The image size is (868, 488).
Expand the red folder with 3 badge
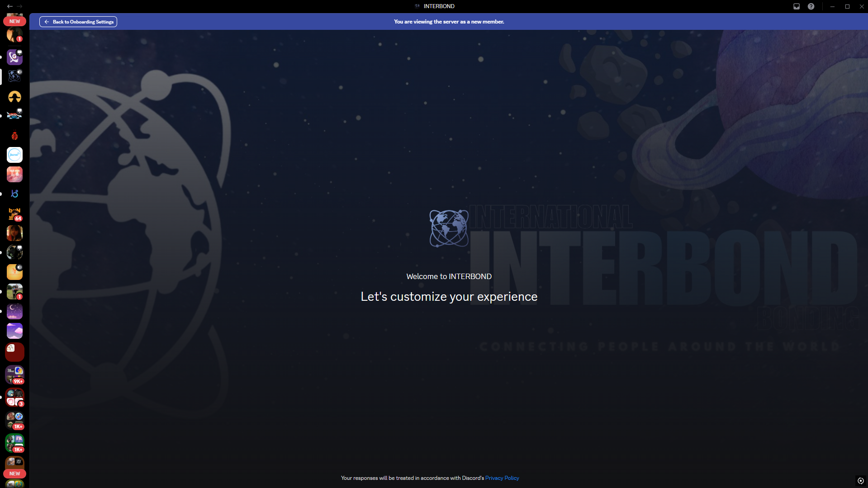click(x=14, y=398)
